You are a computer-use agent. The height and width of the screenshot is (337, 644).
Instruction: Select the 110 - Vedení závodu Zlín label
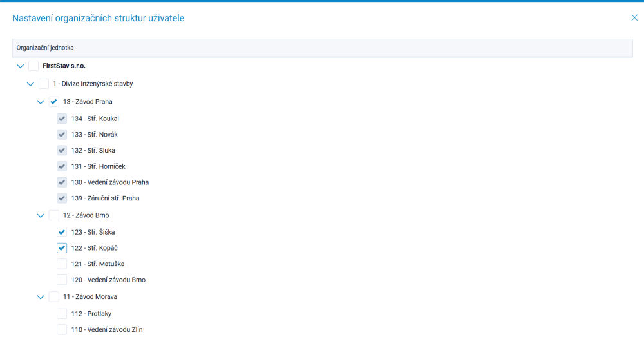click(107, 330)
